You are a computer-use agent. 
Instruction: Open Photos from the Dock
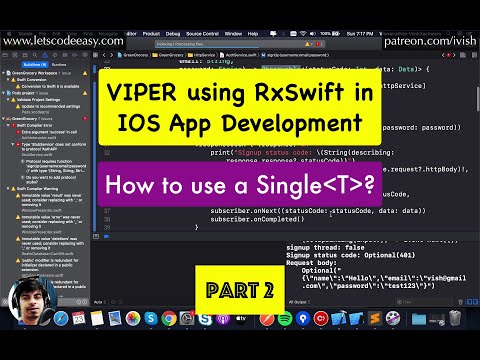pos(133,318)
